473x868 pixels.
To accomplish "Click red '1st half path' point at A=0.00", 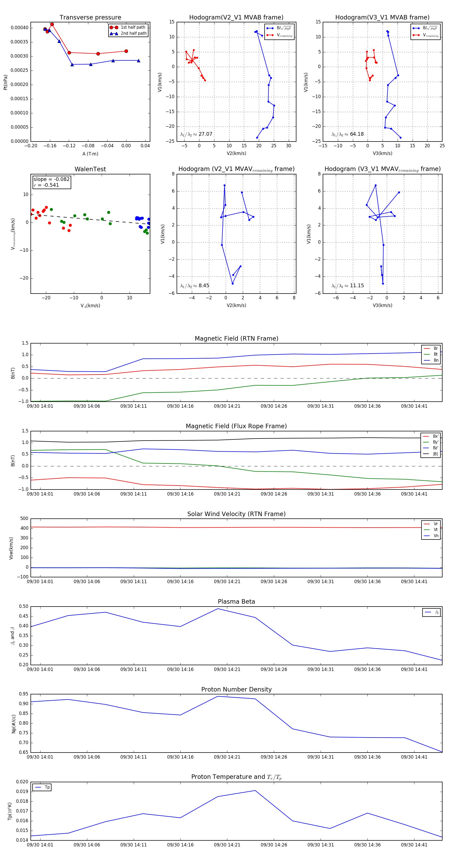I will point(126,51).
